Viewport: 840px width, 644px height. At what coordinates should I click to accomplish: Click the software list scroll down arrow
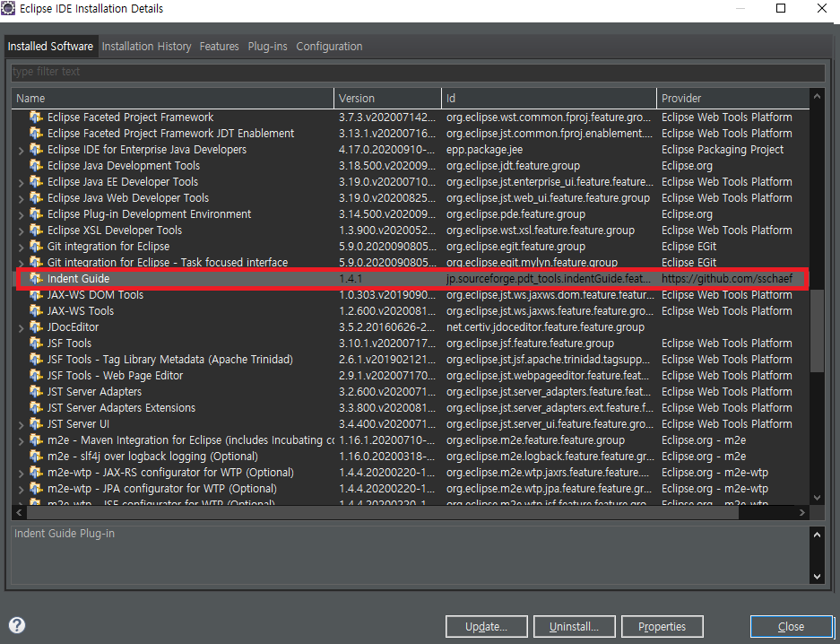817,497
